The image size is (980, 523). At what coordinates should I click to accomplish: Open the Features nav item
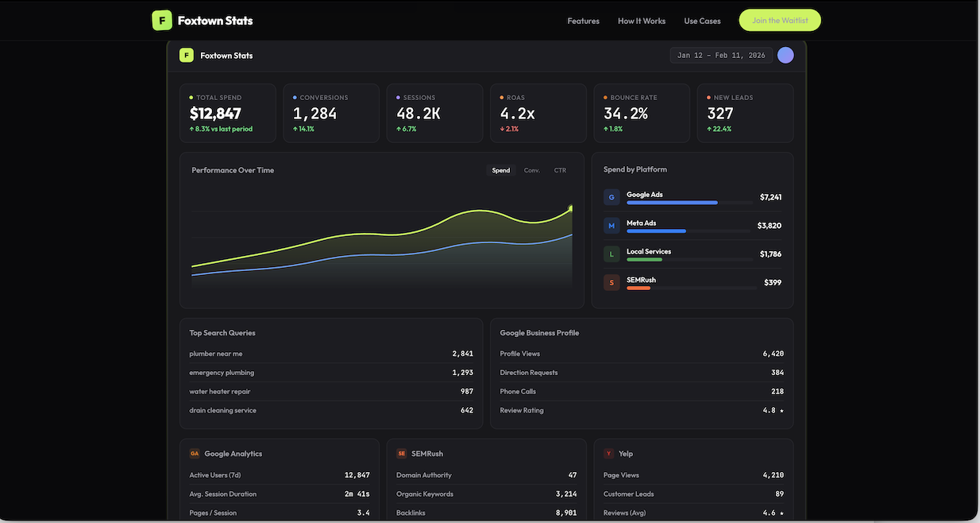pos(583,21)
